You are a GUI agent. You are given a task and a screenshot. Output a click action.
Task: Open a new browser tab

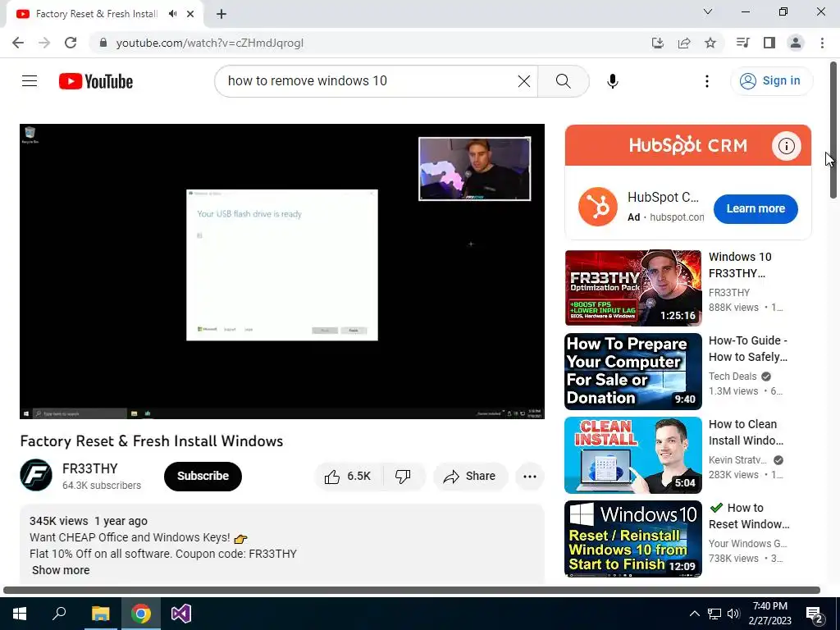coord(221,14)
